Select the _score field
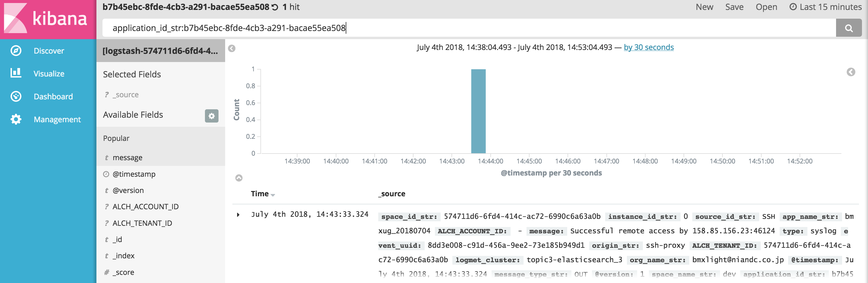This screenshot has width=868, height=283. [123, 272]
